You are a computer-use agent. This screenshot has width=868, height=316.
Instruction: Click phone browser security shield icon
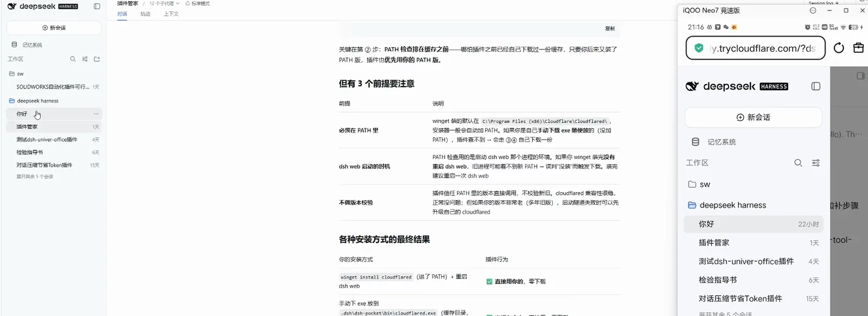[699, 48]
